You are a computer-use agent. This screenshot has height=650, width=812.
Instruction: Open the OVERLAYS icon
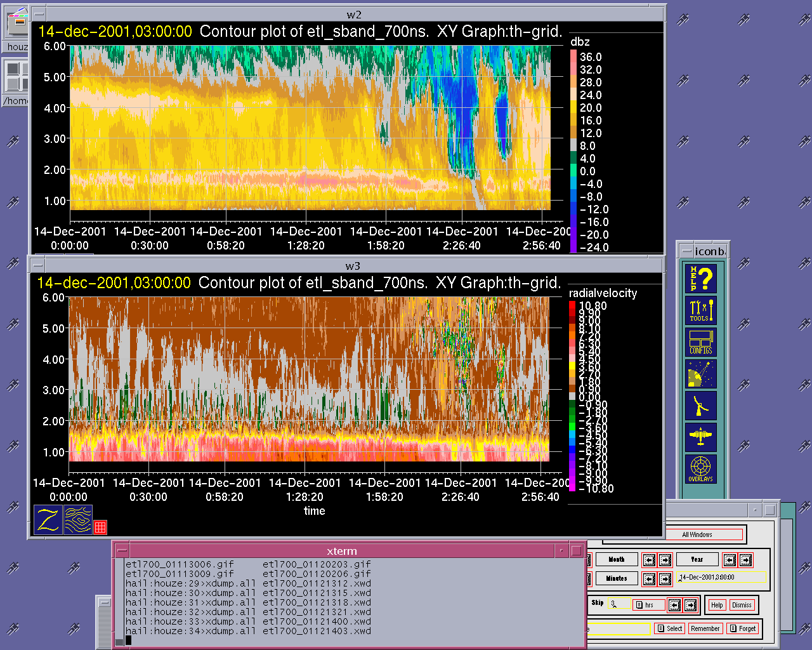coord(701,469)
